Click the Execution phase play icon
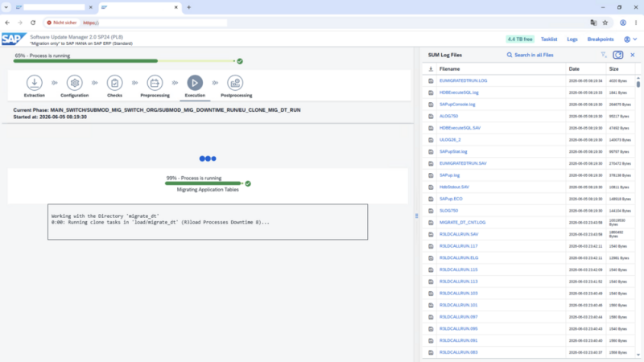Viewport: 644px width, 362px height. pos(195,83)
